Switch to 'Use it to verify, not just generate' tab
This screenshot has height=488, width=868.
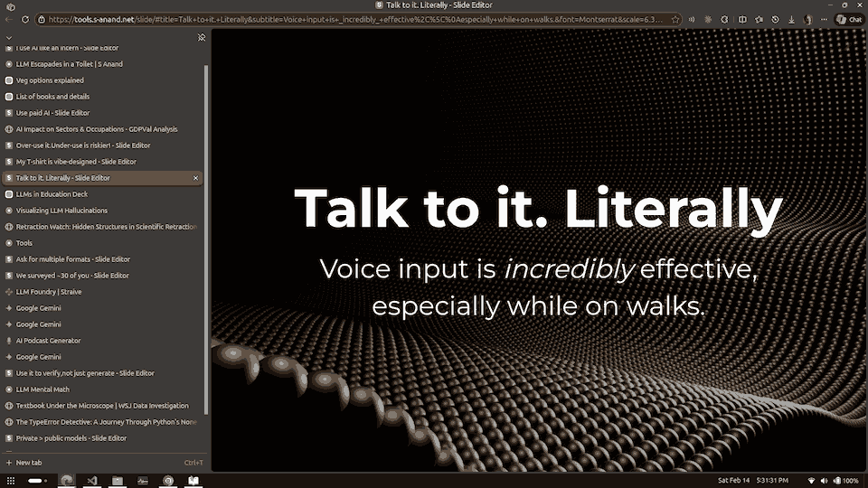(103, 373)
